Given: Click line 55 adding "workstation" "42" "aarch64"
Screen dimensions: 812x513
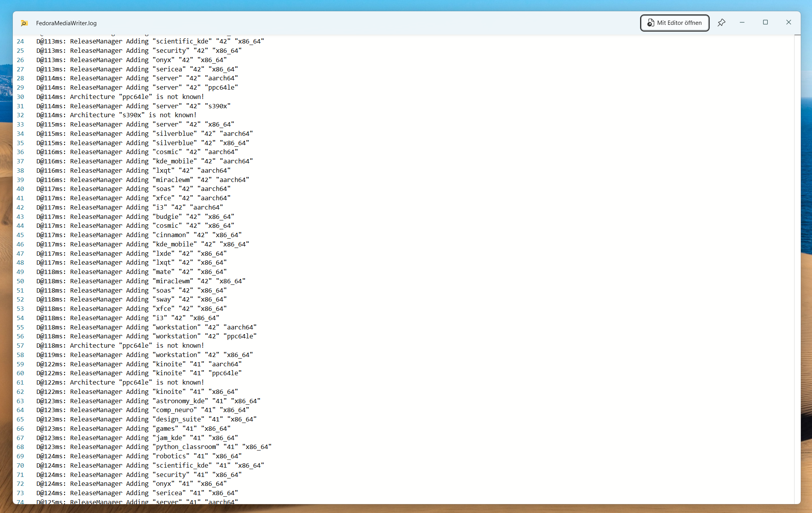Looking at the screenshot, I should click(147, 328).
